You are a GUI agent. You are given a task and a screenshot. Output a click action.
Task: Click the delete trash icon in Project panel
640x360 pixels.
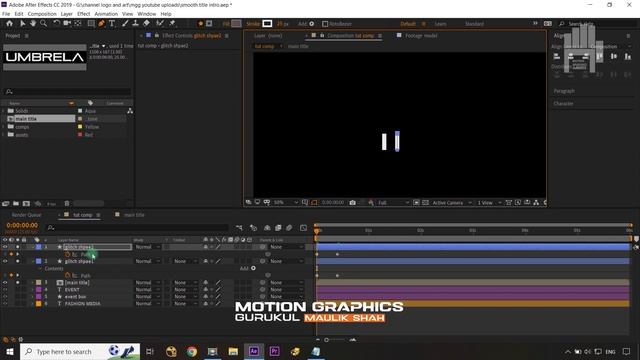pos(67,203)
